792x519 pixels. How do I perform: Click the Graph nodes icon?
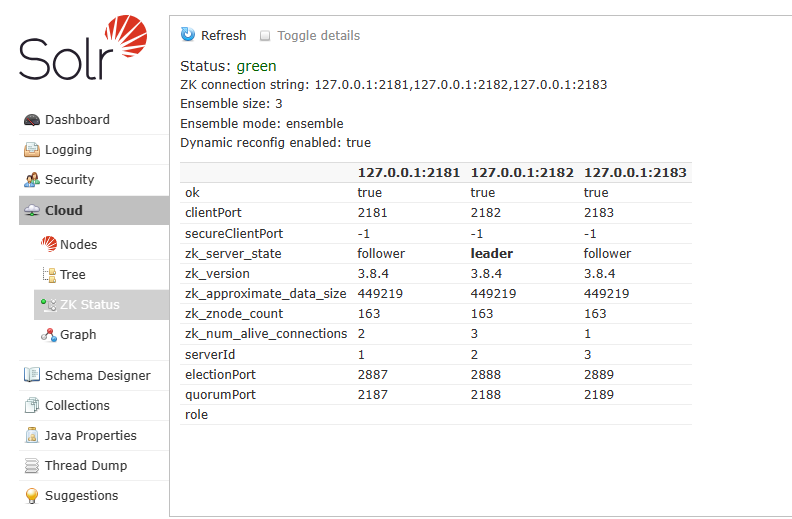click(x=49, y=335)
